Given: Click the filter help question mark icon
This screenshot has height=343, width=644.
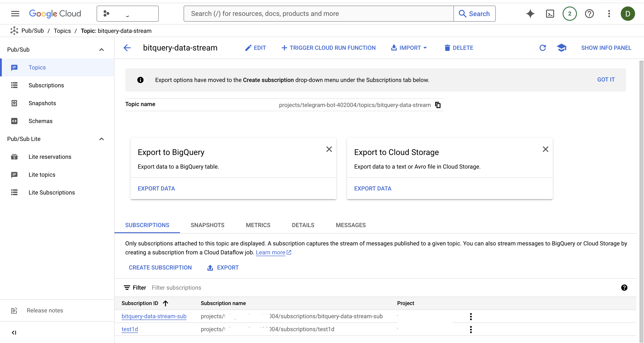Looking at the screenshot, I should click(624, 288).
